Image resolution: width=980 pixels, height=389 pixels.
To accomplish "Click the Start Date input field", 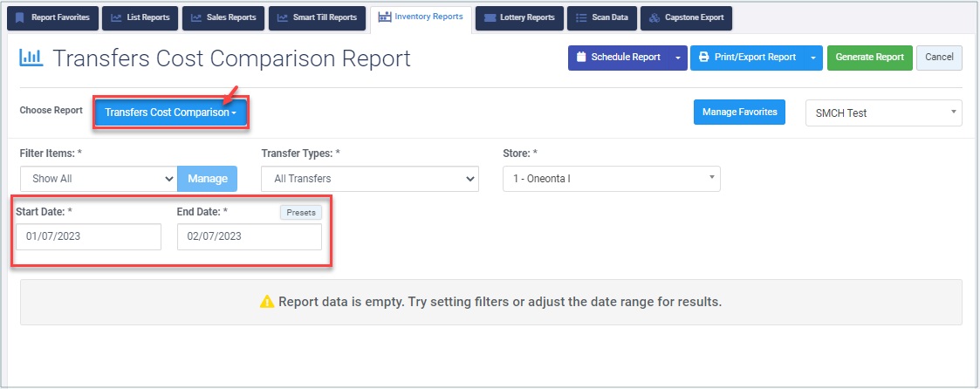I will coord(89,236).
